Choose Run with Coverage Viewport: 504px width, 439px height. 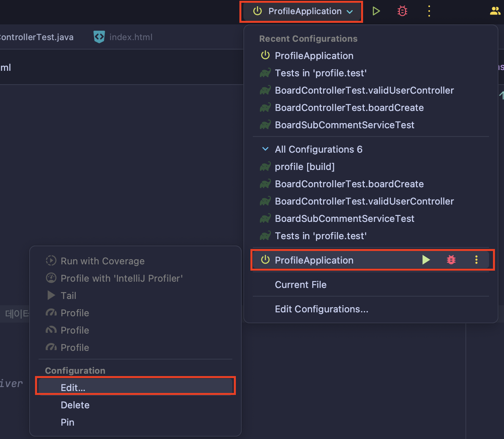coord(135,261)
